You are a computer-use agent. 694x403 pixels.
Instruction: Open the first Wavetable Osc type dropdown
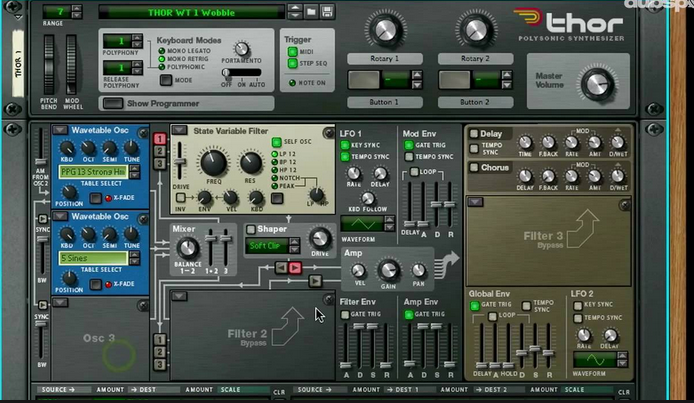tap(58, 131)
